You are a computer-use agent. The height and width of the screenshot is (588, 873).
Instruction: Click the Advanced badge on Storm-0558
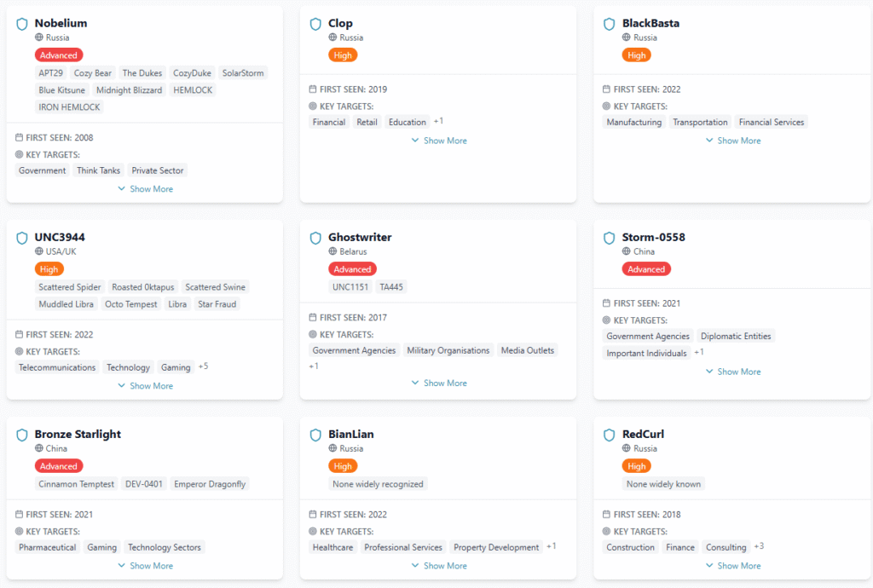tap(646, 269)
